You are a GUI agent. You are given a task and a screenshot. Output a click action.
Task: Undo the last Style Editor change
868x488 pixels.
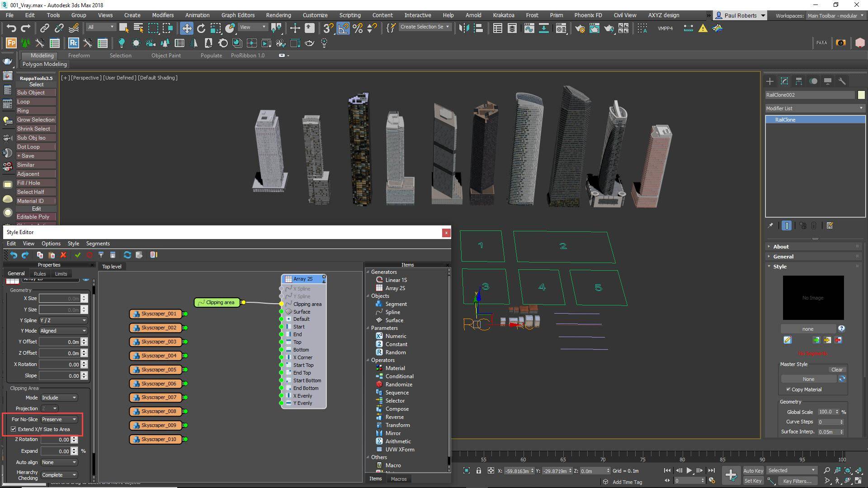click(13, 255)
